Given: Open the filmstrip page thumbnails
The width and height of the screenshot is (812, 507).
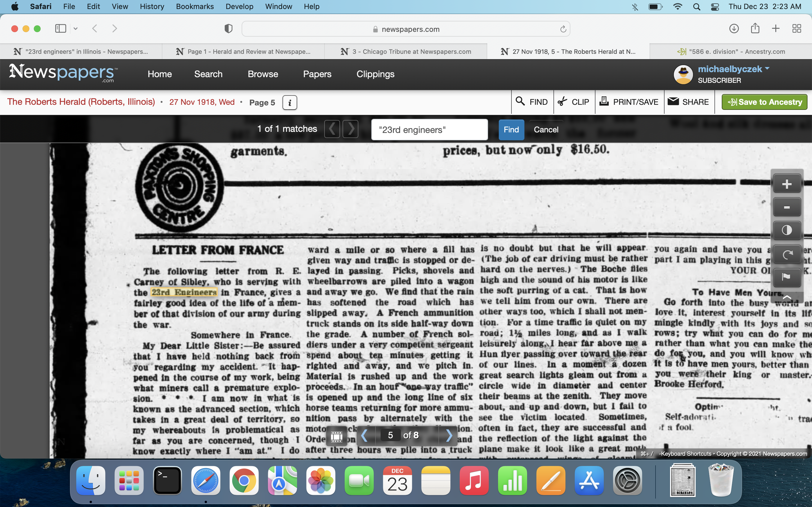Looking at the screenshot, I should point(337,436).
